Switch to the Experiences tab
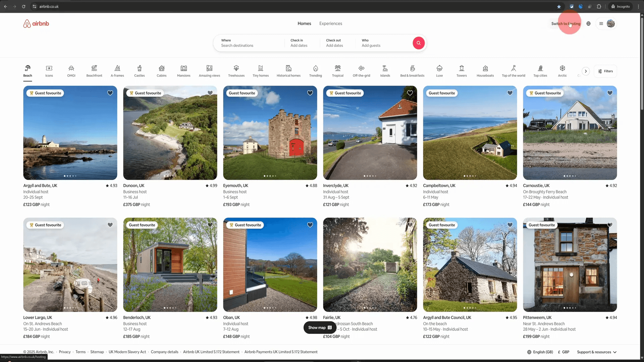 [x=330, y=23]
